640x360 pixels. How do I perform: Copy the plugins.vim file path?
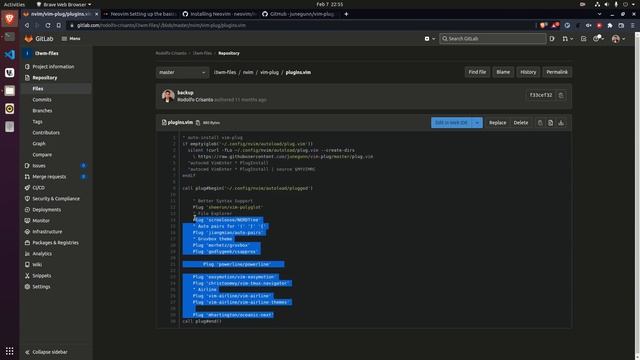[x=198, y=123]
